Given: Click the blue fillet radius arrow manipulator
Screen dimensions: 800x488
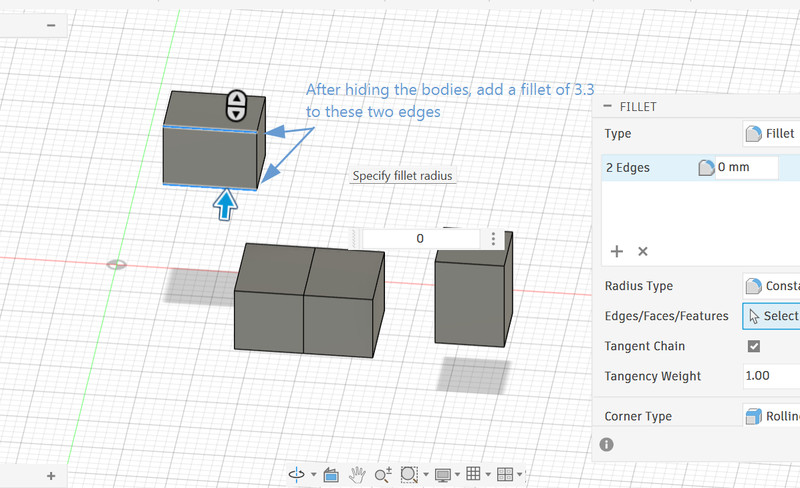Looking at the screenshot, I should 225,204.
